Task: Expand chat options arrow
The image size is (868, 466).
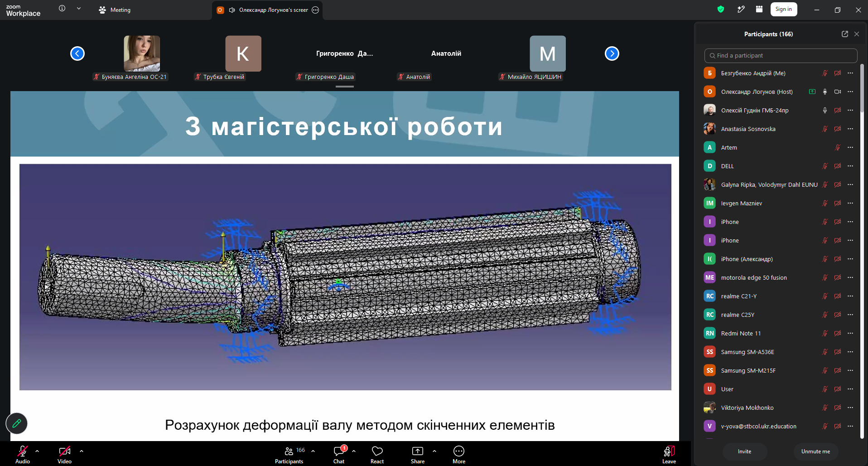Action: 354,451
